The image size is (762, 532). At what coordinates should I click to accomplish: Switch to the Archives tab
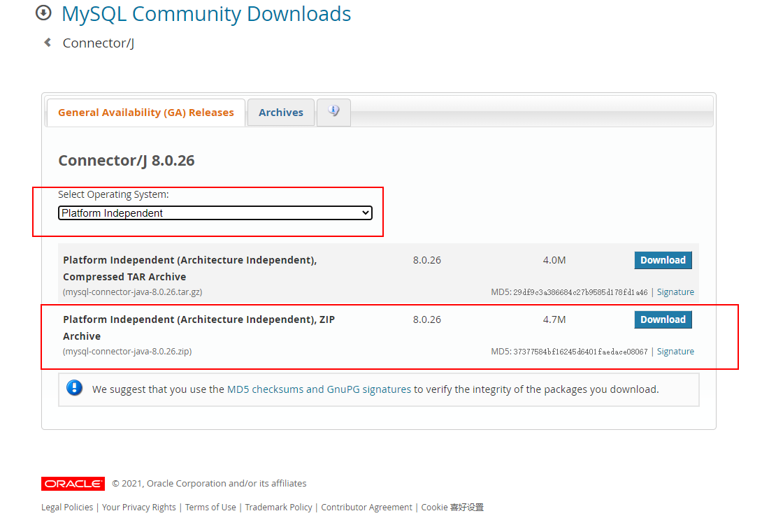tap(281, 113)
